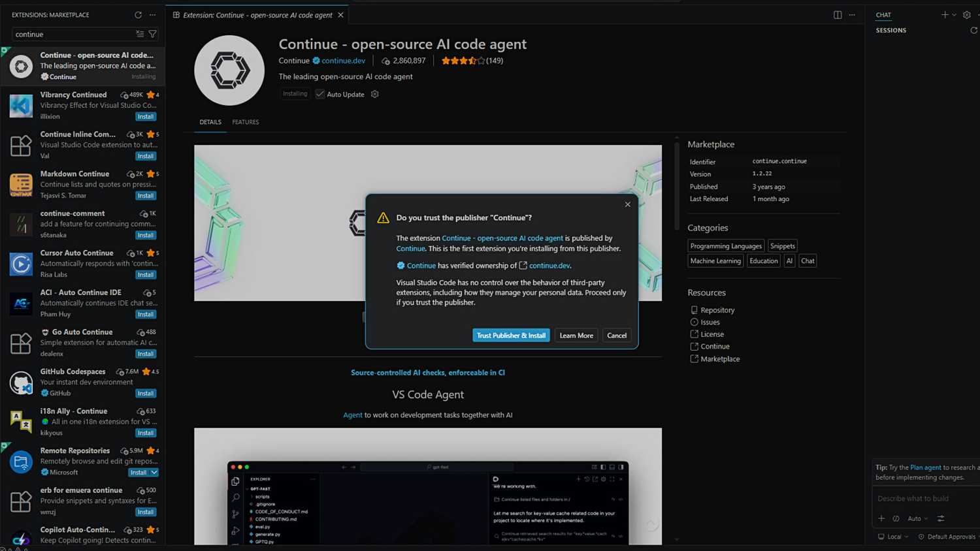
Task: Open the extensions filter funnel
Action: (x=153, y=34)
